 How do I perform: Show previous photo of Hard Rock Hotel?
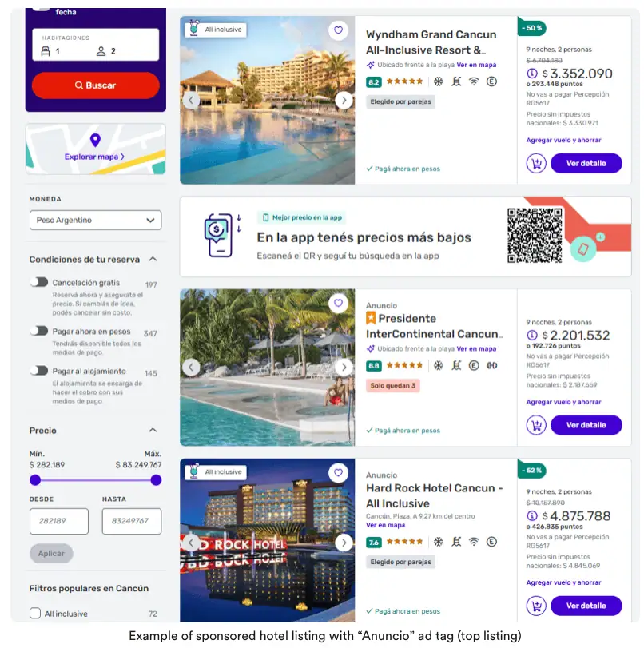tap(191, 543)
